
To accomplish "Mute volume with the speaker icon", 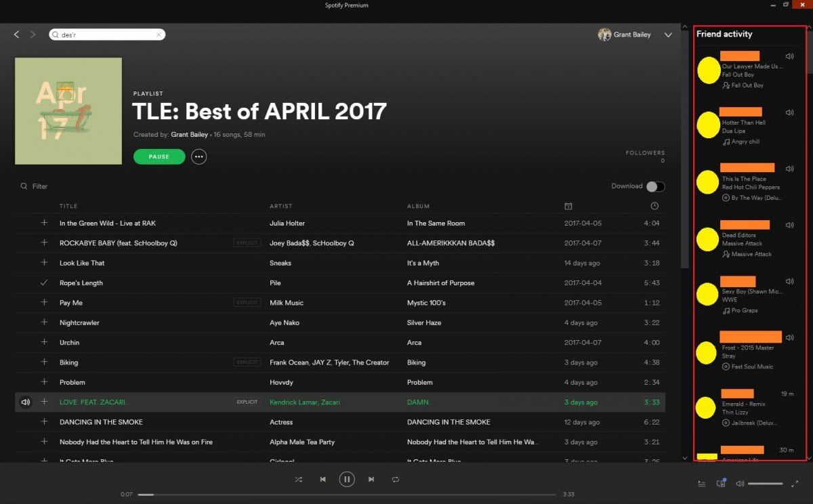I will coord(740,484).
